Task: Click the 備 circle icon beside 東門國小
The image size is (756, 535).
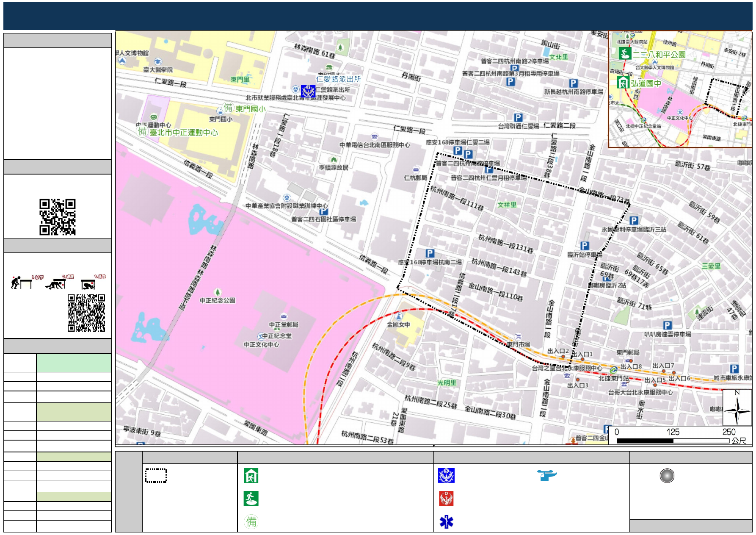Action: point(228,108)
